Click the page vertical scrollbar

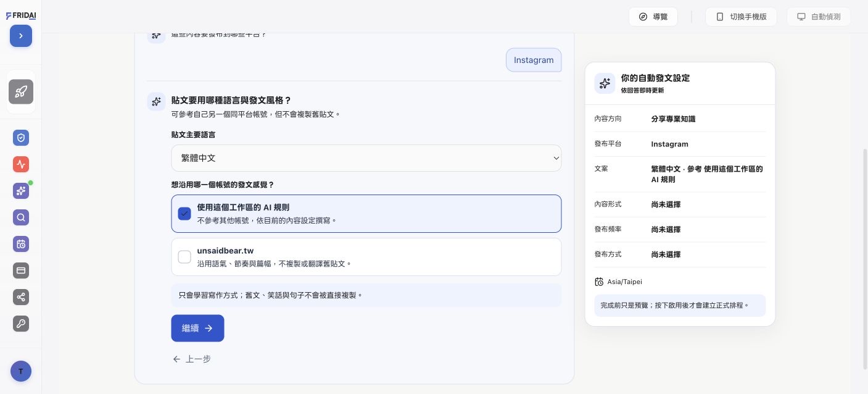tap(865, 258)
